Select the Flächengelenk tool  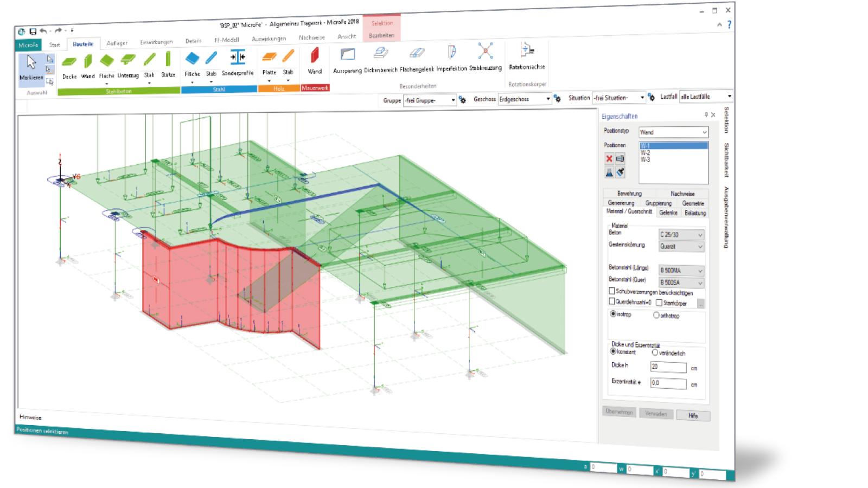coord(417,60)
